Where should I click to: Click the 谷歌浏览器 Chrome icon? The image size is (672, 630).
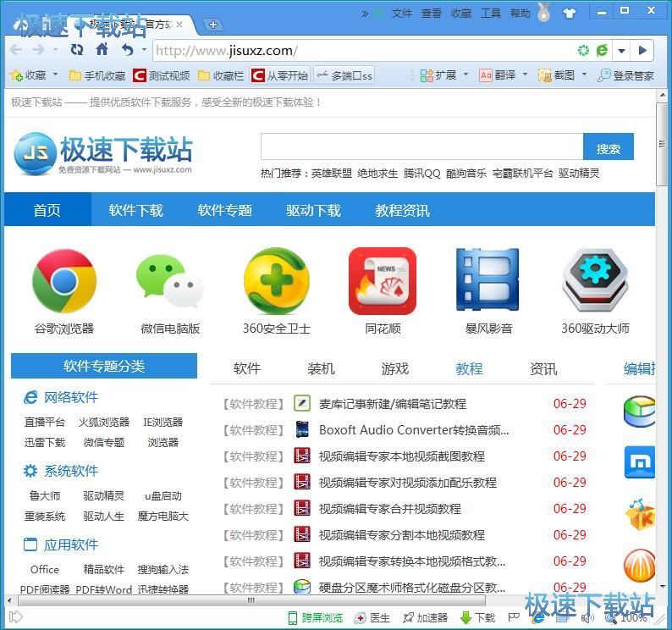(x=64, y=281)
